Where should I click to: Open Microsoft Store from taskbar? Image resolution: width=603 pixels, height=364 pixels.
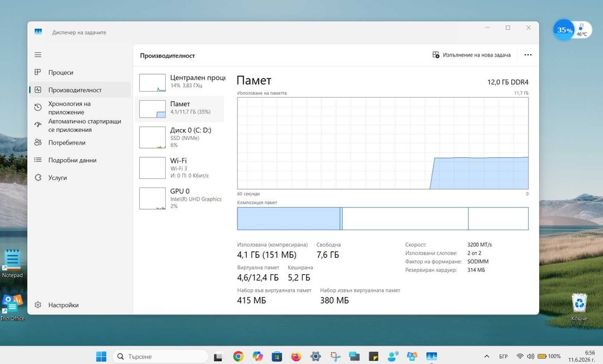pos(277,356)
